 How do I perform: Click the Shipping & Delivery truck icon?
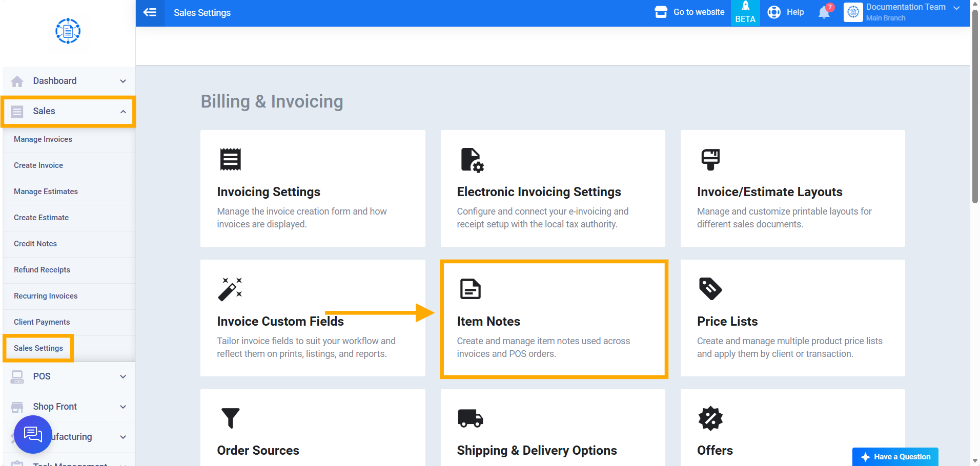pyautogui.click(x=470, y=418)
